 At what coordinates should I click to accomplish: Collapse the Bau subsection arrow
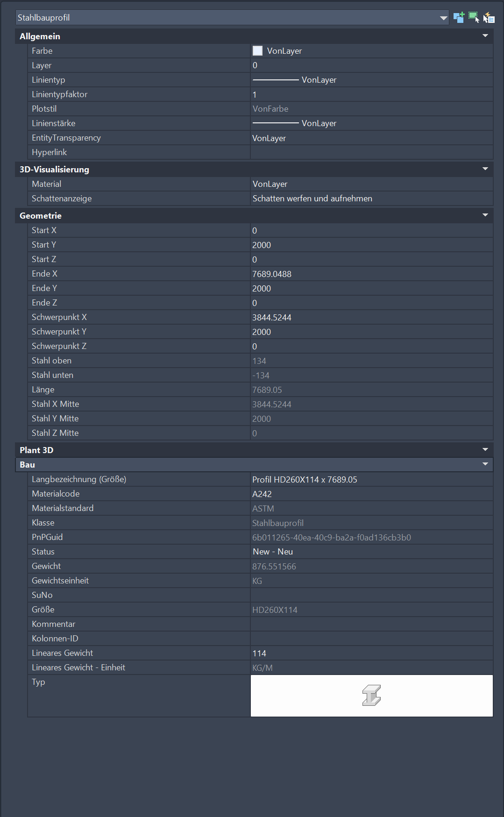(x=485, y=464)
